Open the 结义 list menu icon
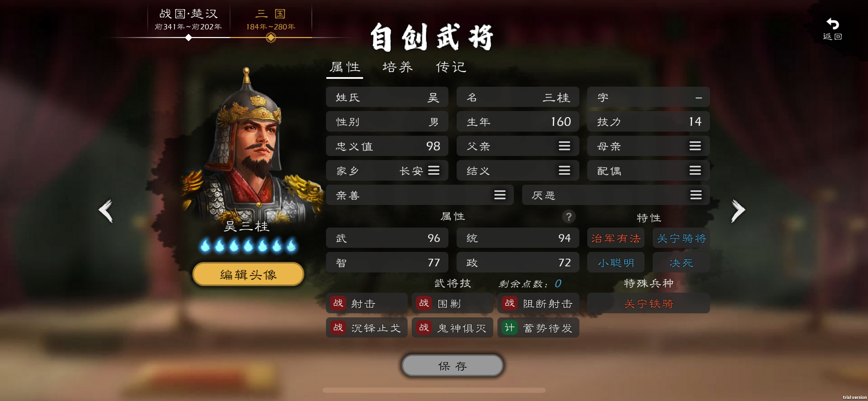868x401 pixels. [564, 170]
